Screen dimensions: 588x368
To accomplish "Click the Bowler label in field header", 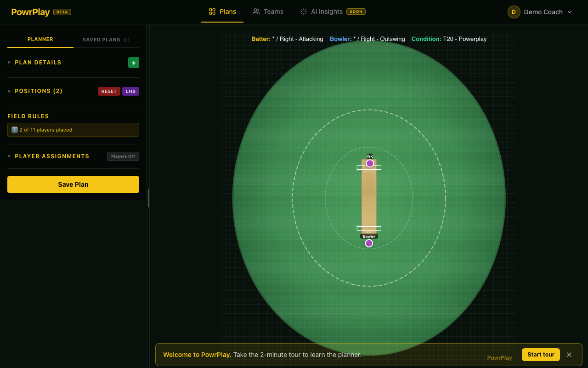I will [341, 39].
